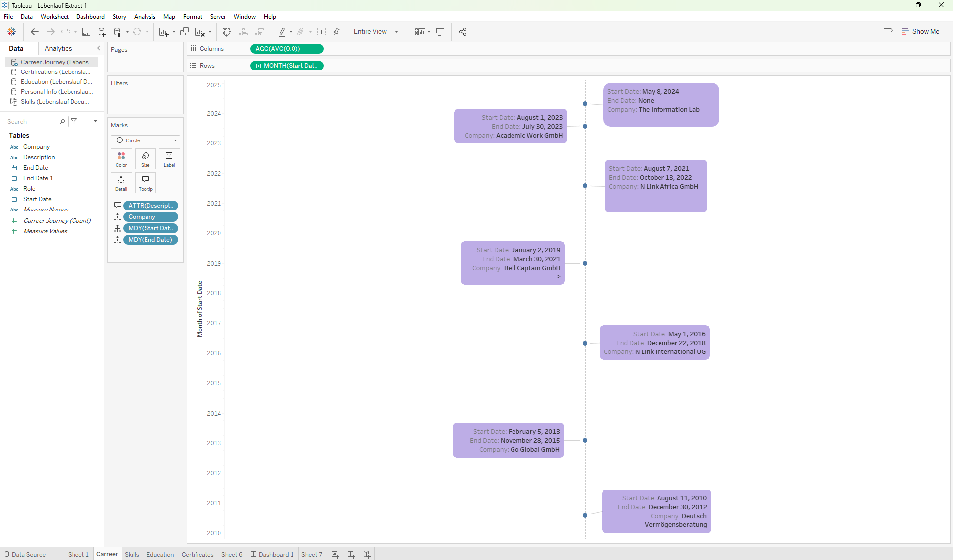Image resolution: width=953 pixels, height=560 pixels.
Task: Click the MDY(End Date) pill
Action: click(150, 240)
